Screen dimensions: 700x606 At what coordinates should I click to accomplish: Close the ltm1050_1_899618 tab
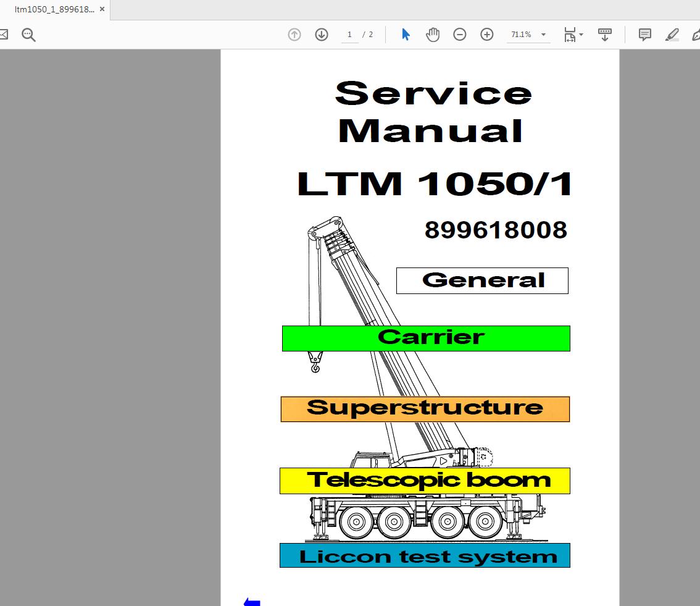tap(102, 9)
